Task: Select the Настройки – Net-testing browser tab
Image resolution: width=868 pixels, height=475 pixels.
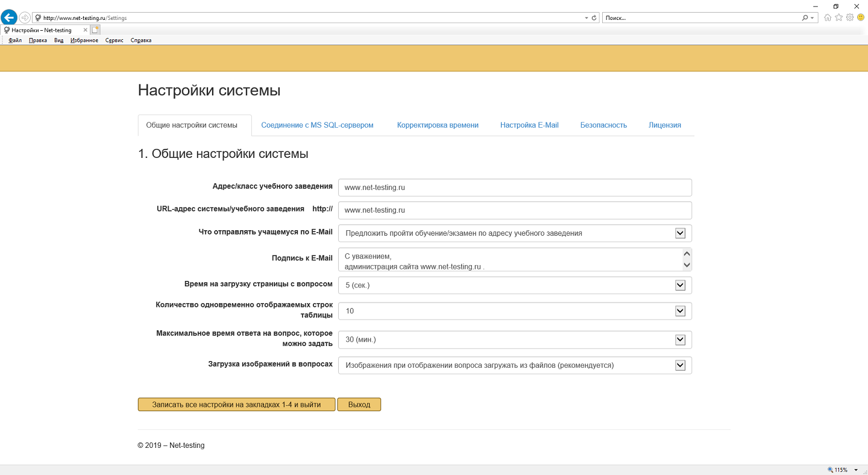Action: coord(46,30)
